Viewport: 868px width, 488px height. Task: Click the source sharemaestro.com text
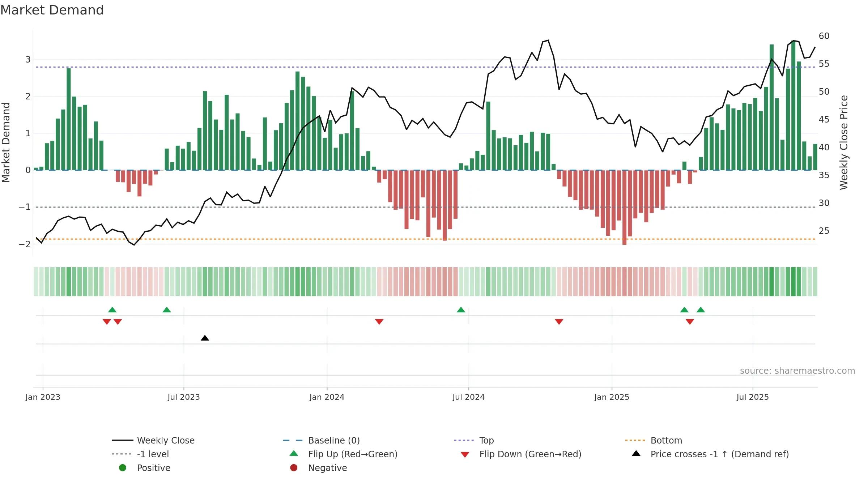click(797, 371)
